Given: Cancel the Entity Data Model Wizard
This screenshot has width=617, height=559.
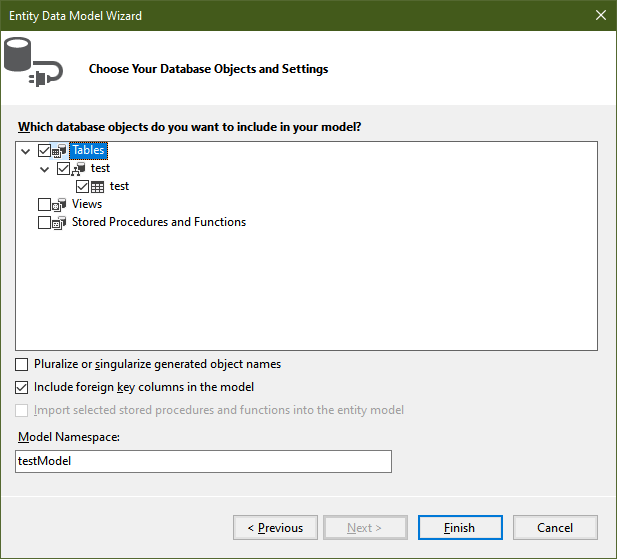Looking at the screenshot, I should (x=555, y=528).
